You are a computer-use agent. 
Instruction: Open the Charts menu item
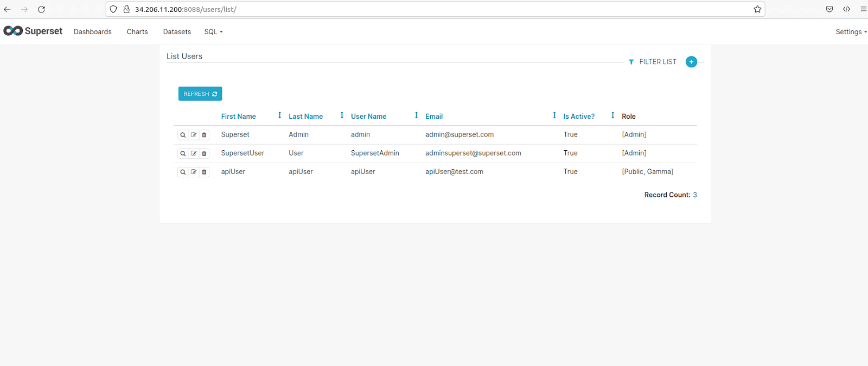click(x=137, y=32)
